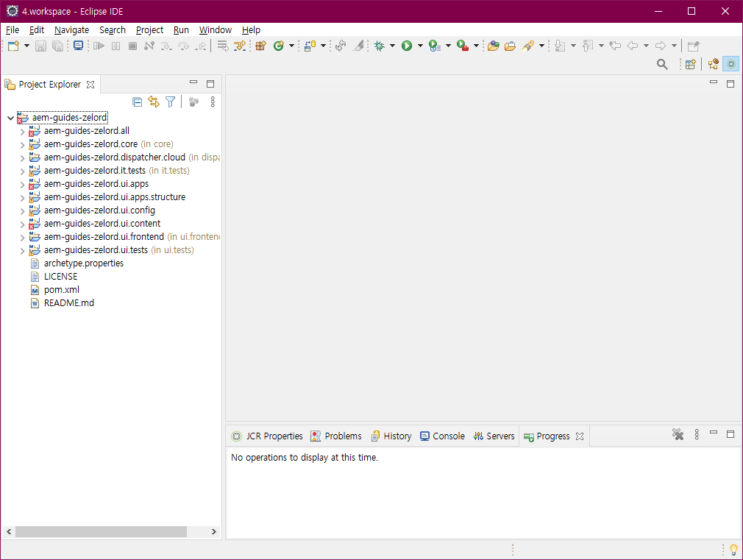
Task: Click Collapse All in Project Explorer
Action: [138, 102]
